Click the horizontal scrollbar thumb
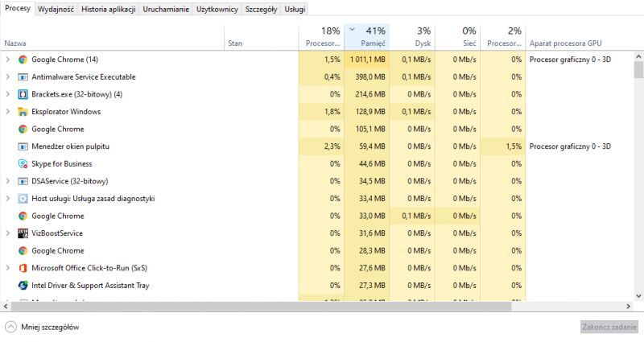This screenshot has height=342, width=644. [261, 307]
